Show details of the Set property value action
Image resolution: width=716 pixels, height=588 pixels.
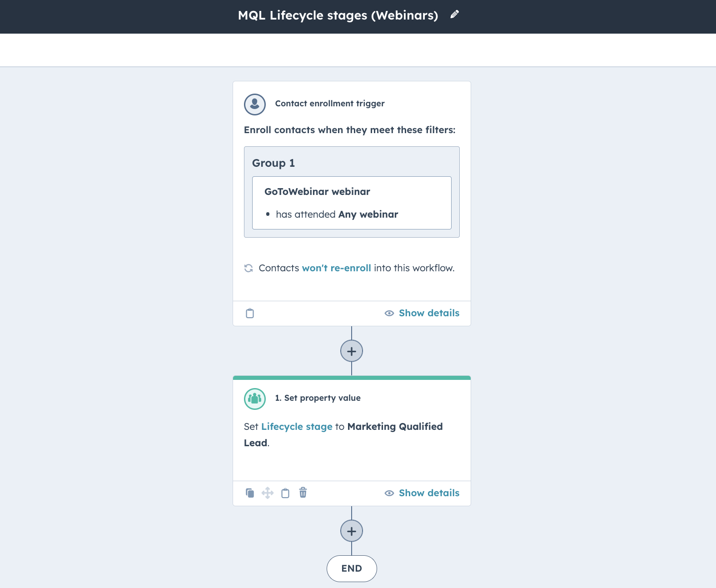click(422, 493)
